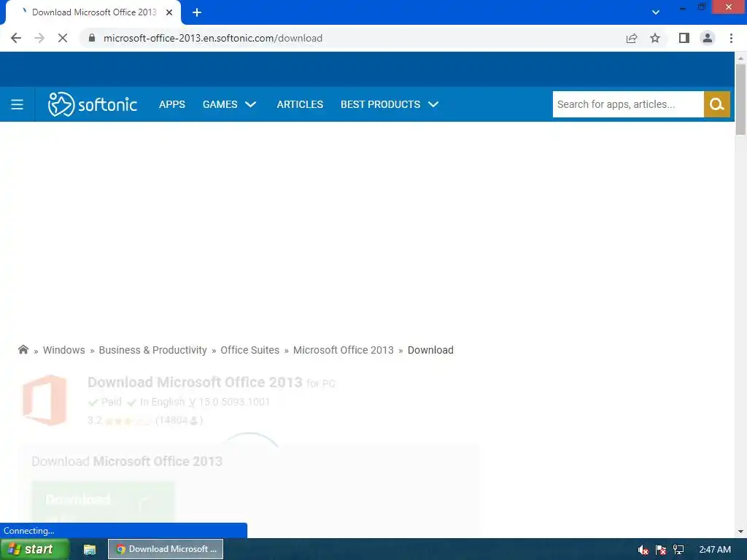This screenshot has height=560, width=747.
Task: Click the security flag tray icon
Action: (661, 550)
